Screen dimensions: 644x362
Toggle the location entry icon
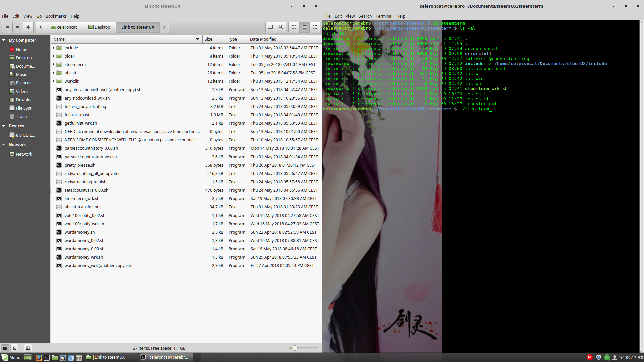(x=271, y=27)
